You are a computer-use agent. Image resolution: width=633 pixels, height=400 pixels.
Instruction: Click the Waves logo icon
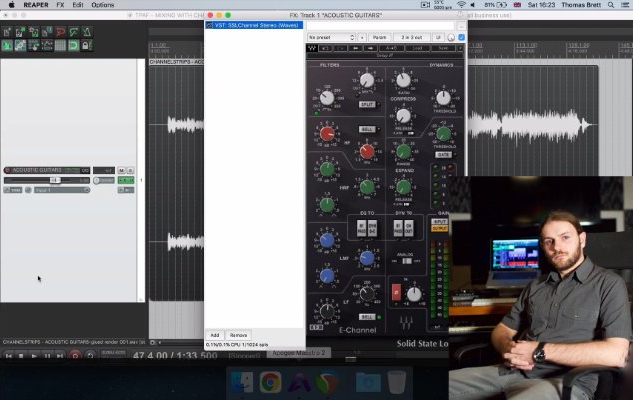tap(312, 48)
